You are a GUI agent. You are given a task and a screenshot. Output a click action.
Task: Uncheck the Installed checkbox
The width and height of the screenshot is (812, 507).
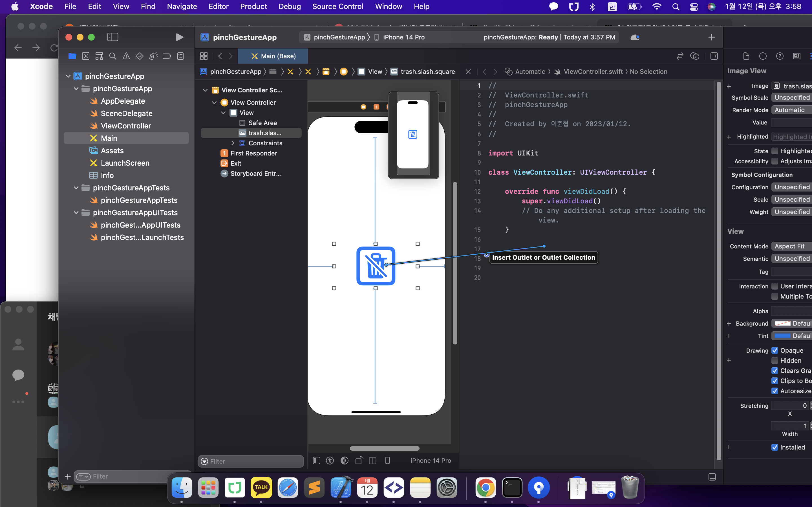pos(775,447)
